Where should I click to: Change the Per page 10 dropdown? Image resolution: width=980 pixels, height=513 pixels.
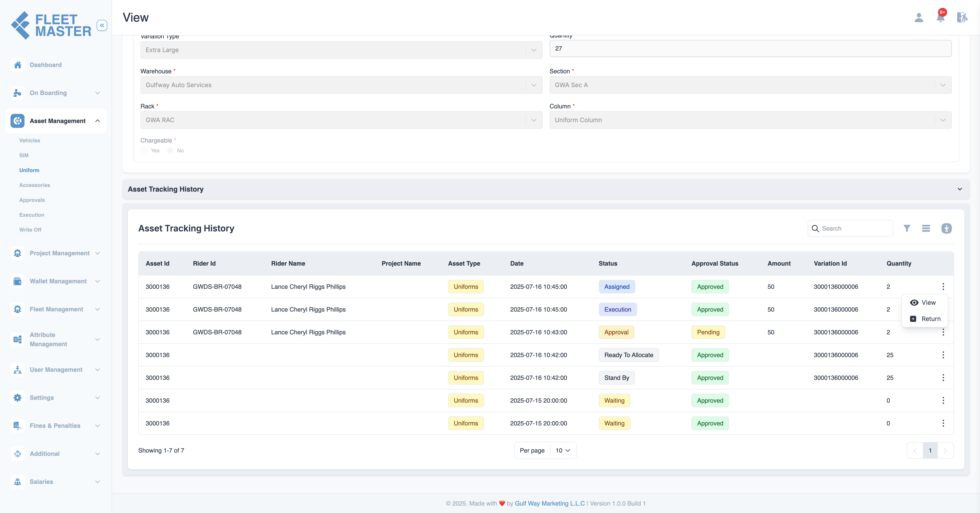point(563,451)
